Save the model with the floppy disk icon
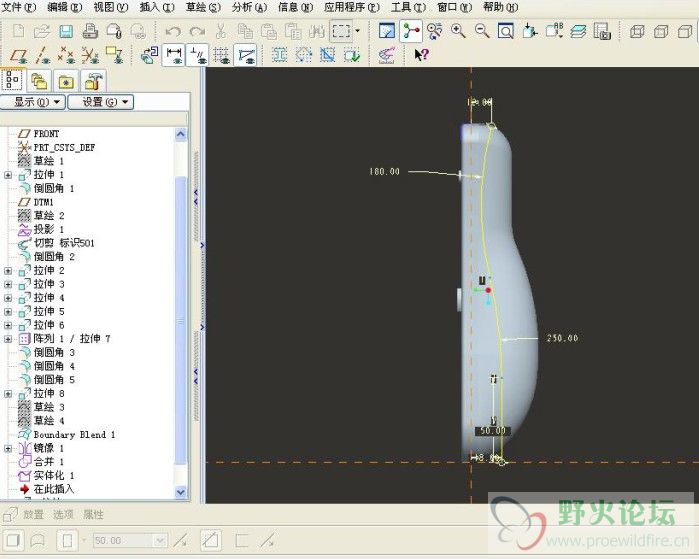 66,31
